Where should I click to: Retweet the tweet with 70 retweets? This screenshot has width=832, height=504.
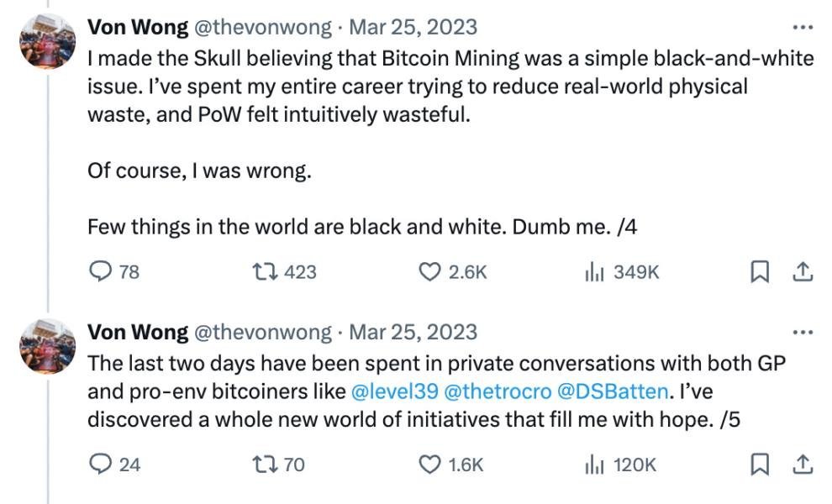tap(263, 464)
